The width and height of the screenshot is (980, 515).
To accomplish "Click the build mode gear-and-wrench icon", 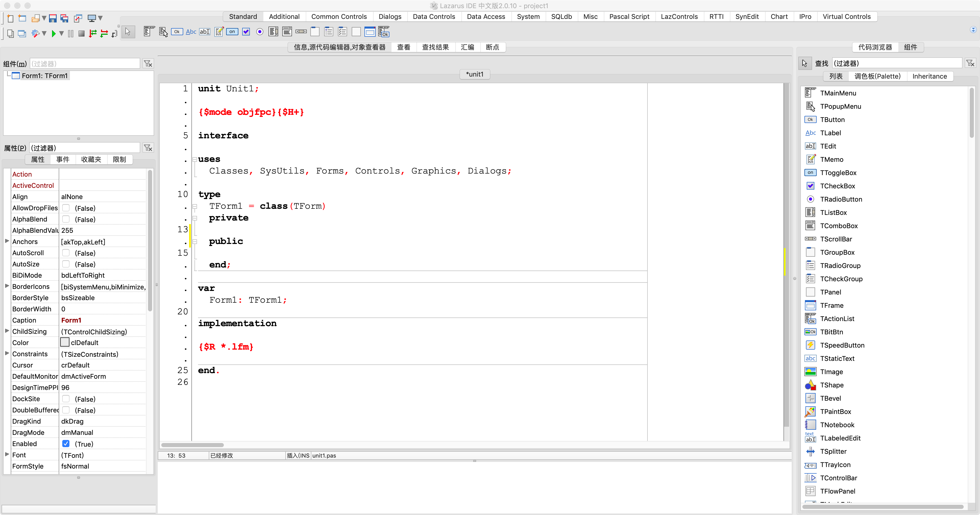I will pos(35,33).
